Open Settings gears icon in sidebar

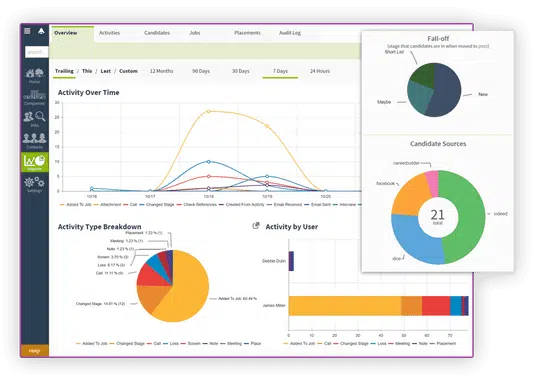coord(34,184)
